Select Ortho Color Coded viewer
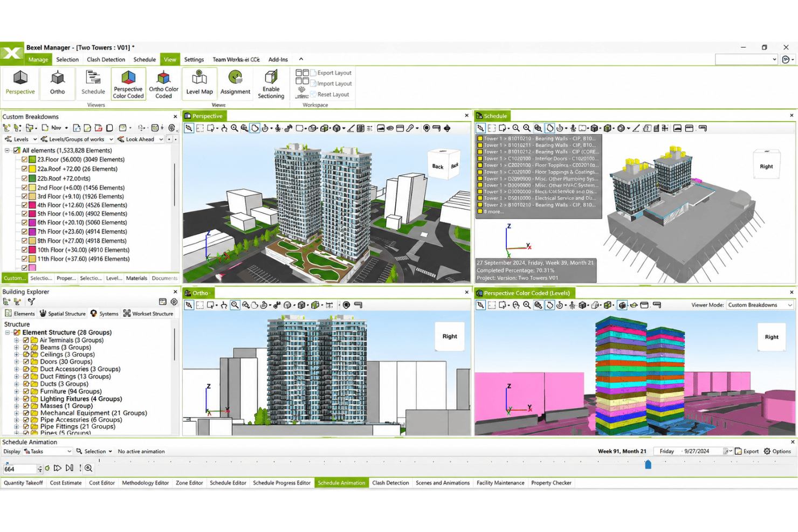Viewport: 798px width, 532px height. (163, 84)
